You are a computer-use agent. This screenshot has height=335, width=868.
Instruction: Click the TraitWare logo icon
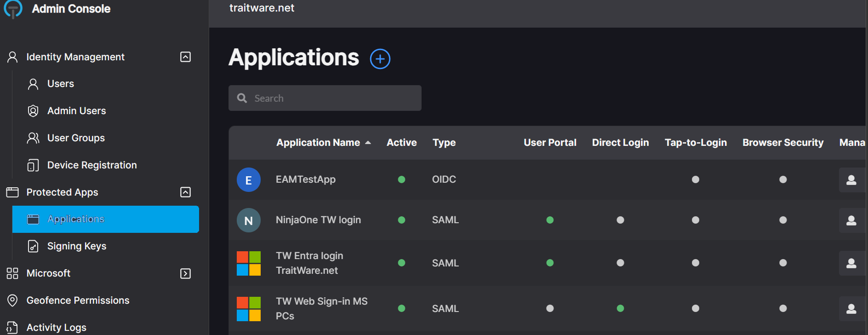click(13, 9)
